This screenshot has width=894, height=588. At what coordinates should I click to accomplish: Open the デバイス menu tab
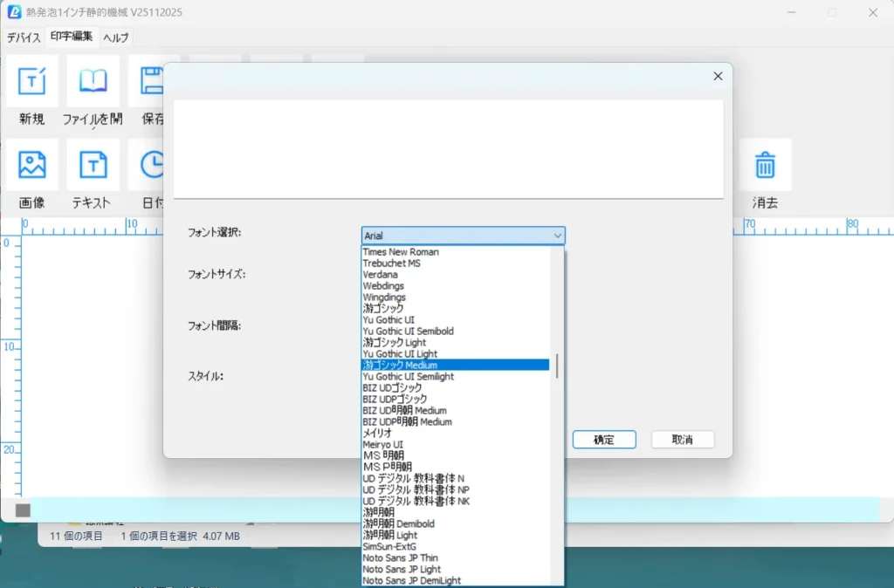click(24, 38)
